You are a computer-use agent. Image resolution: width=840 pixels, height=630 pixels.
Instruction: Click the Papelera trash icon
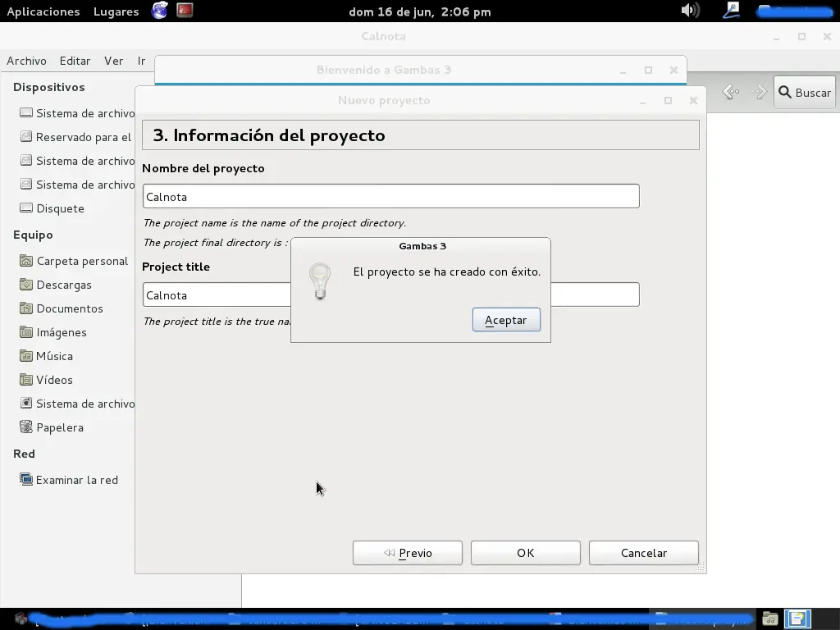coord(26,427)
